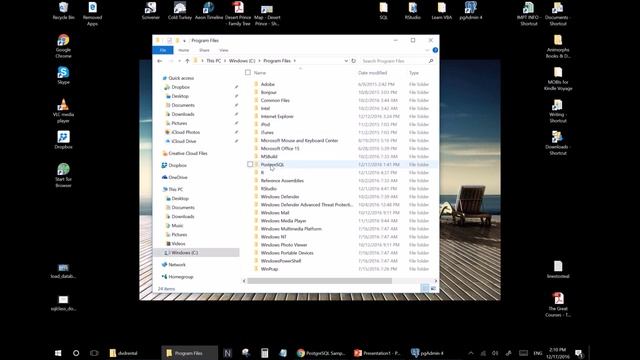Image resolution: width=640 pixels, height=360 pixels.
Task: Select the PostgreSQL folder
Action: click(x=272, y=164)
